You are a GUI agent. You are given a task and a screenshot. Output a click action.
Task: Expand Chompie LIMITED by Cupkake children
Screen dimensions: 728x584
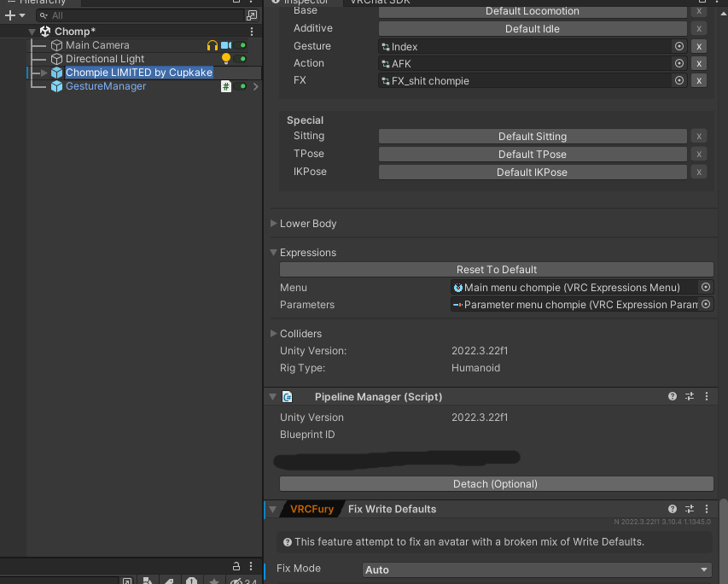pos(44,73)
